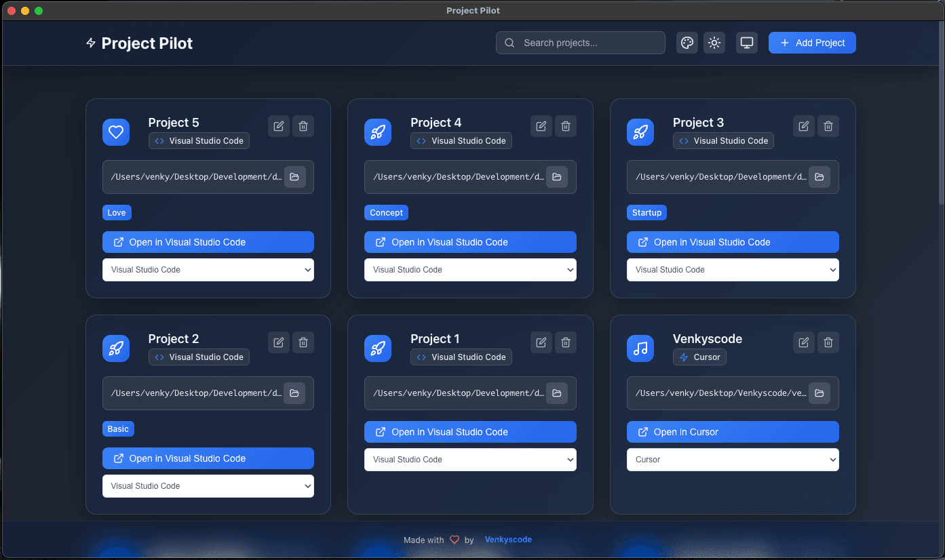Open Project 3 folder via folder icon
Image resolution: width=945 pixels, height=560 pixels.
819,177
